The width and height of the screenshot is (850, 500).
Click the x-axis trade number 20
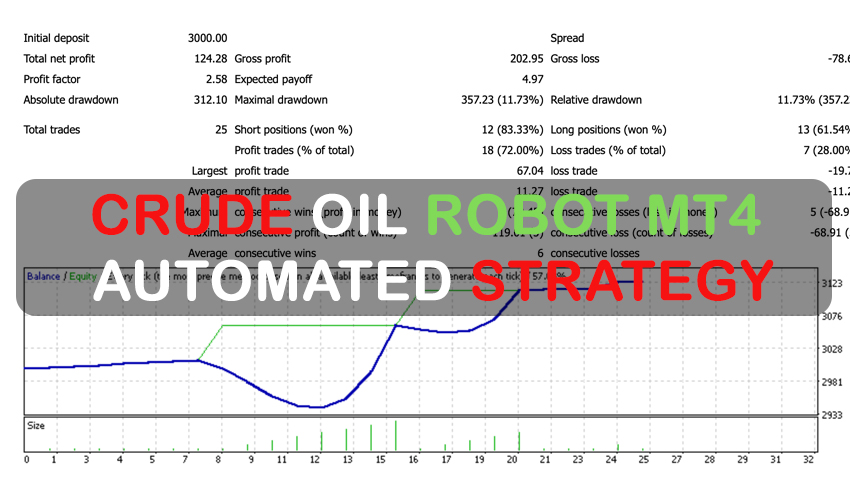pyautogui.click(x=512, y=460)
